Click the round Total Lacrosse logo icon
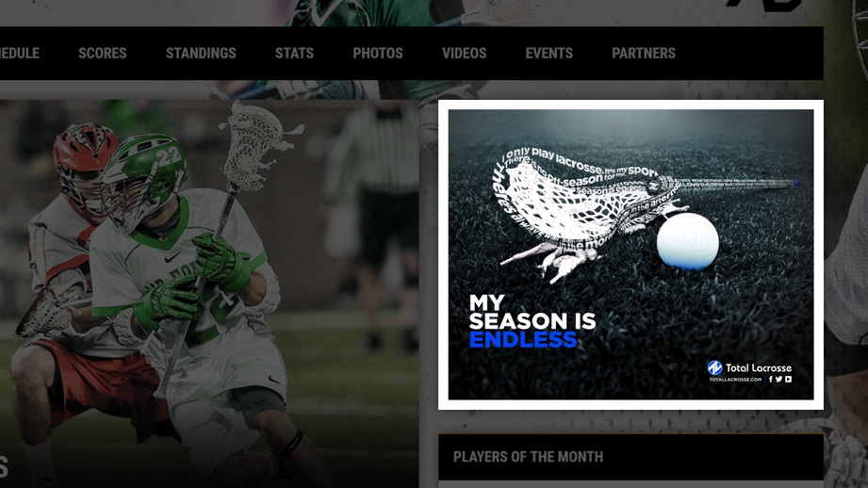868x488 pixels. [714, 367]
